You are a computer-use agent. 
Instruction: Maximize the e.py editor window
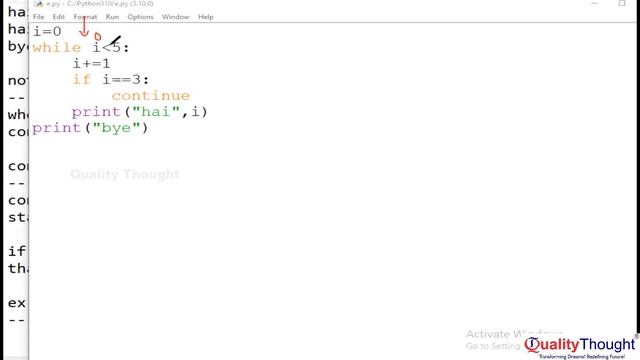pos(622,3)
